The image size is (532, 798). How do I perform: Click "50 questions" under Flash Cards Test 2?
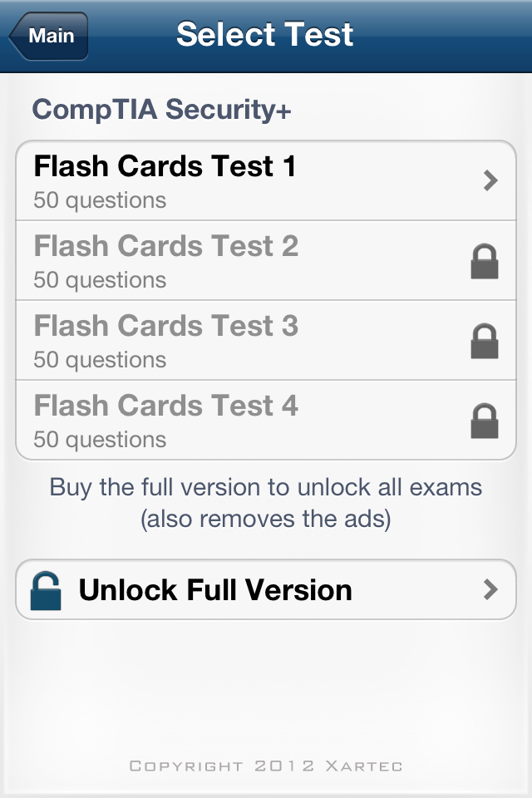(100, 280)
